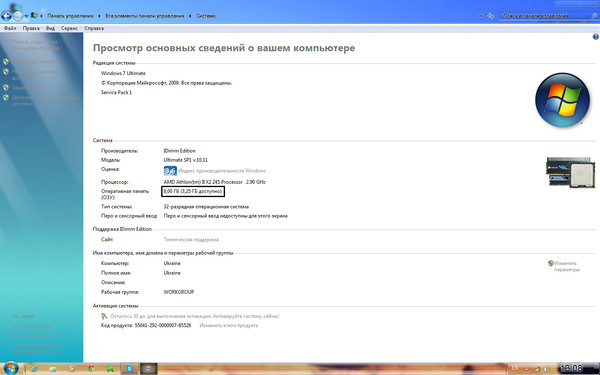The width and height of the screenshot is (600, 375).
Task: Click the volume speaker tray icon
Action: [545, 368]
